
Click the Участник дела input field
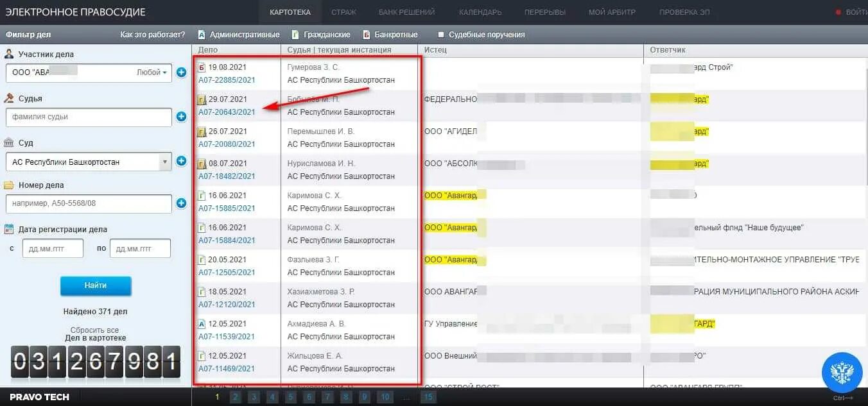pyautogui.click(x=89, y=72)
